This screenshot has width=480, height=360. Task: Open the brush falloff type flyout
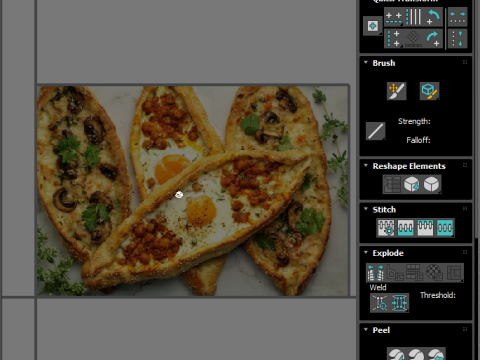pos(376,131)
